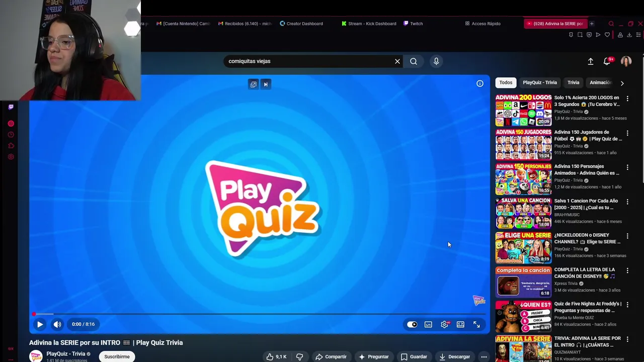Switch to 'Twitch' browser tab
This screenshot has height=362, width=644.
pyautogui.click(x=413, y=24)
